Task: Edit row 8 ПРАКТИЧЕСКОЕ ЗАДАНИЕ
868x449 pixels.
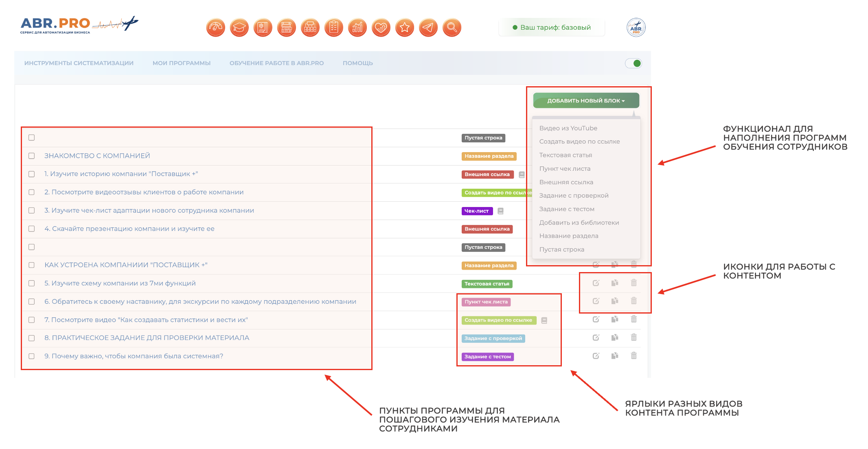Action: point(596,338)
